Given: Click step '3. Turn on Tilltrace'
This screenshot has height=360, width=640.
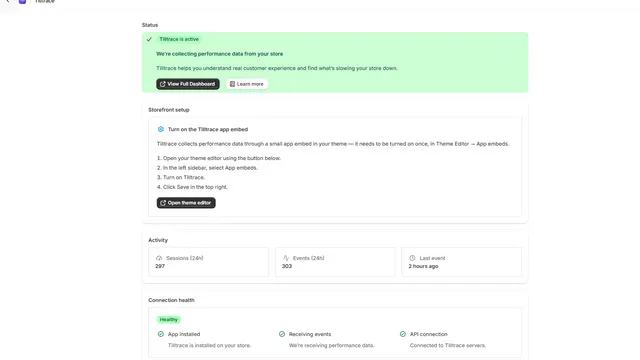Looking at the screenshot, I should 181,178.
